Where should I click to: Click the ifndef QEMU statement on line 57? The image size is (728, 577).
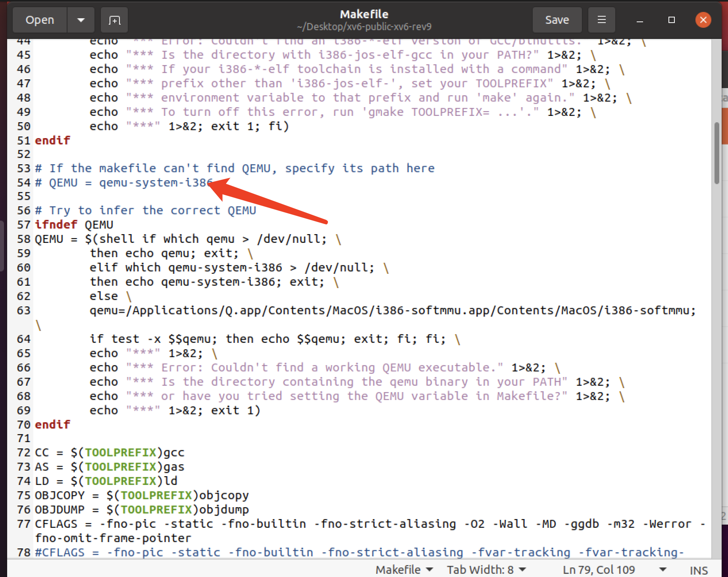tap(73, 224)
